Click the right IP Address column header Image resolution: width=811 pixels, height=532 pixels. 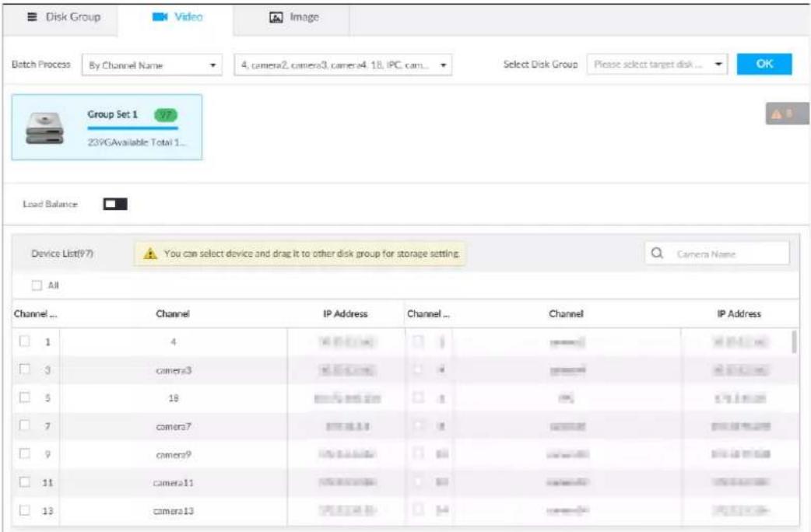tap(739, 313)
